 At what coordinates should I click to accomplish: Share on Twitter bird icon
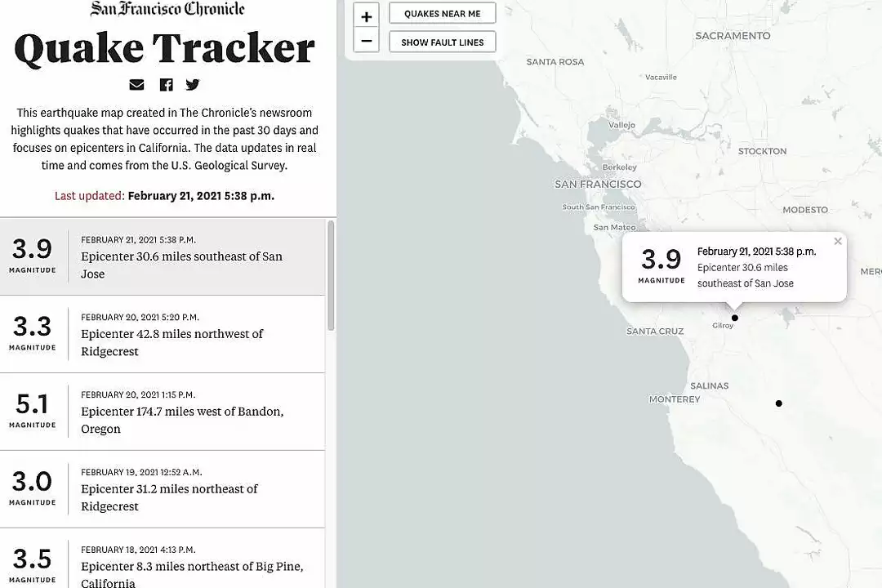[x=193, y=85]
